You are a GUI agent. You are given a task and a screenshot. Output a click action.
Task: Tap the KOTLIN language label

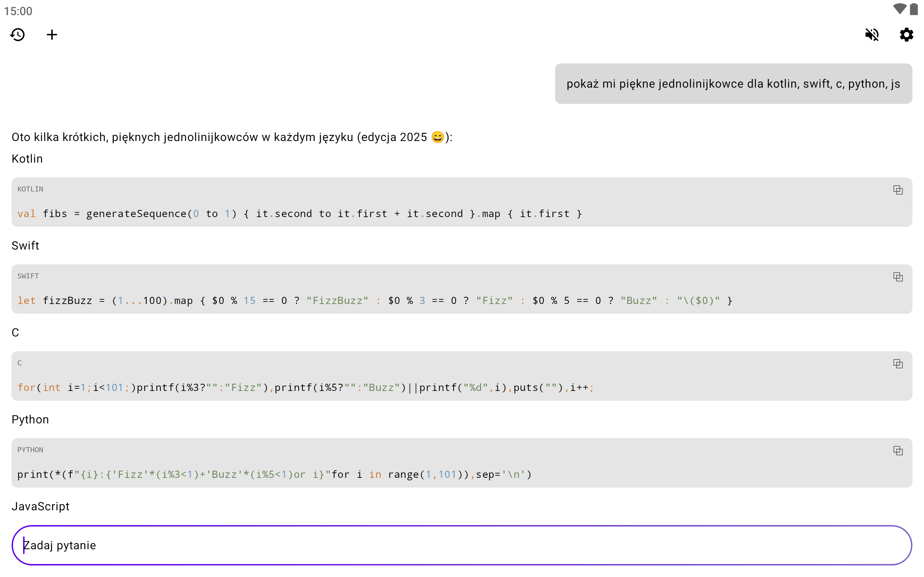[30, 189]
